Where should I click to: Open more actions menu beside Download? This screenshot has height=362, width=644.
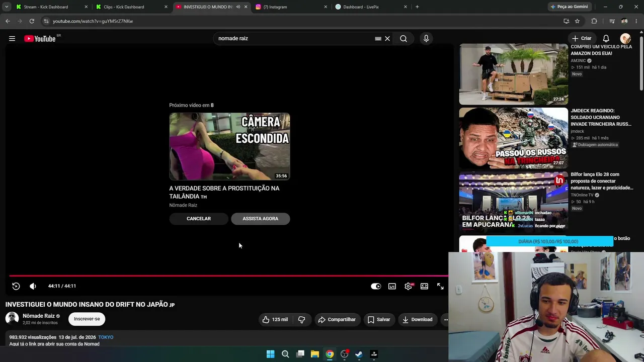pos(445,320)
